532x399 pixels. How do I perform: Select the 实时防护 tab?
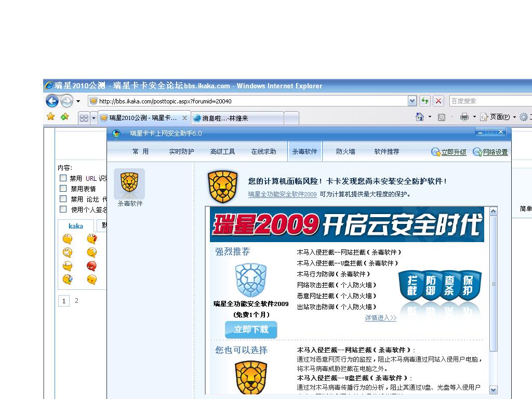click(x=181, y=152)
